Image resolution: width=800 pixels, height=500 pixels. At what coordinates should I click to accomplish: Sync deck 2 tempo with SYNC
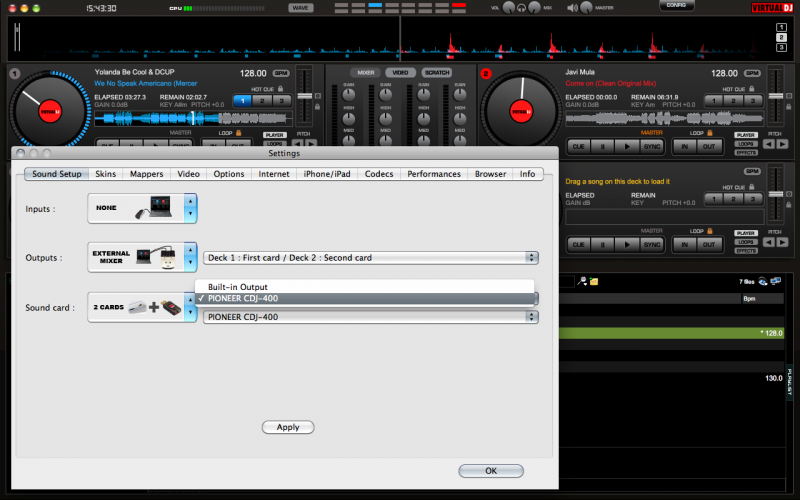tap(652, 146)
